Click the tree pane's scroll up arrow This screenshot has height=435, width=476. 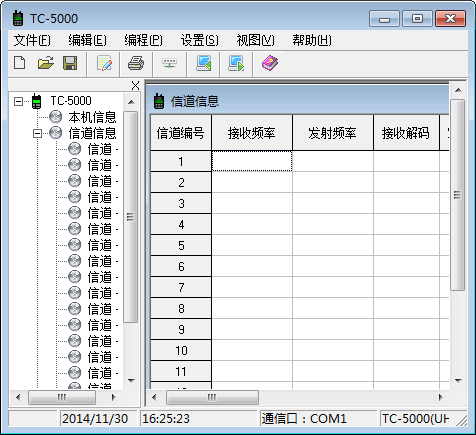click(131, 102)
